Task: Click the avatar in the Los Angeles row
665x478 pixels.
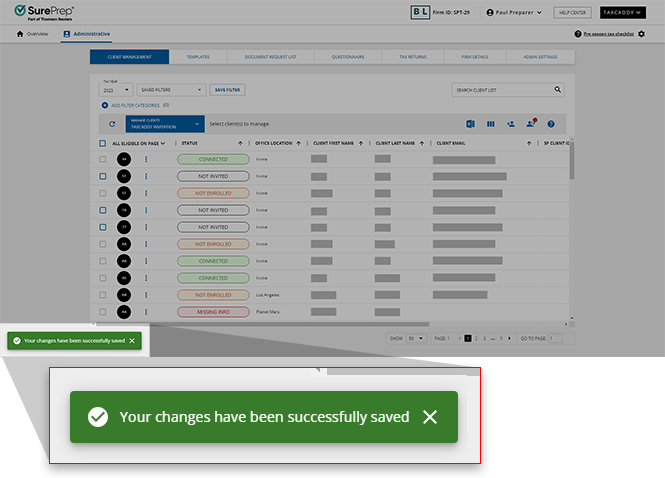Action: point(124,295)
